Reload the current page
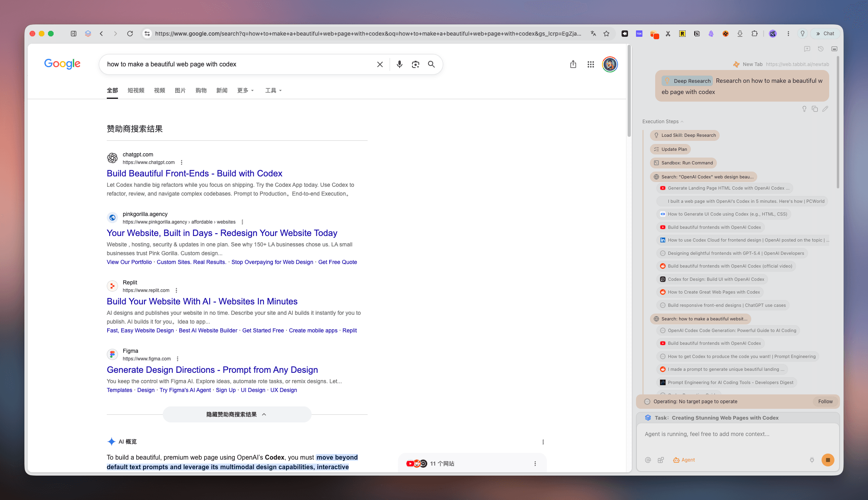Image resolution: width=868 pixels, height=500 pixels. [130, 34]
